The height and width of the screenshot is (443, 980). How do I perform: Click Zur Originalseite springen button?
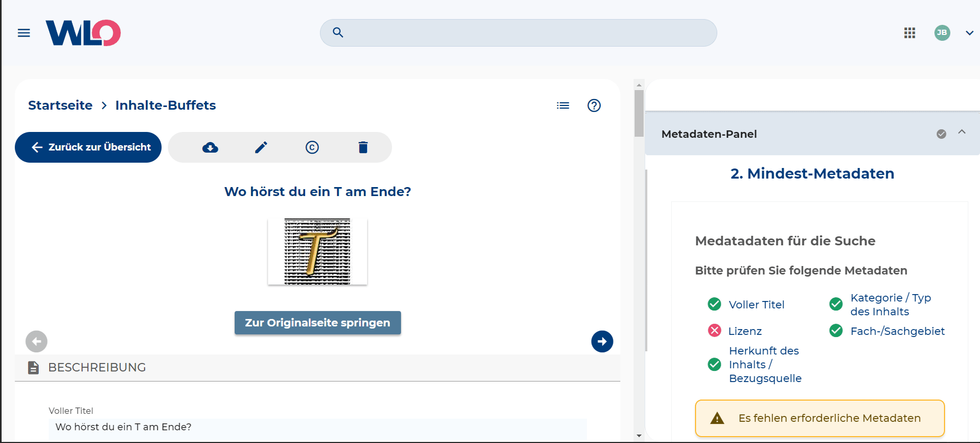pos(317,323)
